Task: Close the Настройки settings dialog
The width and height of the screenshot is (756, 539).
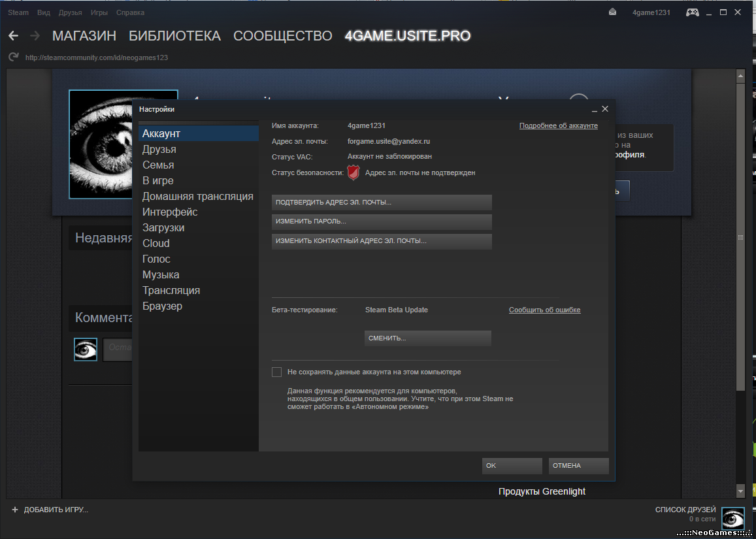Action: tap(605, 109)
